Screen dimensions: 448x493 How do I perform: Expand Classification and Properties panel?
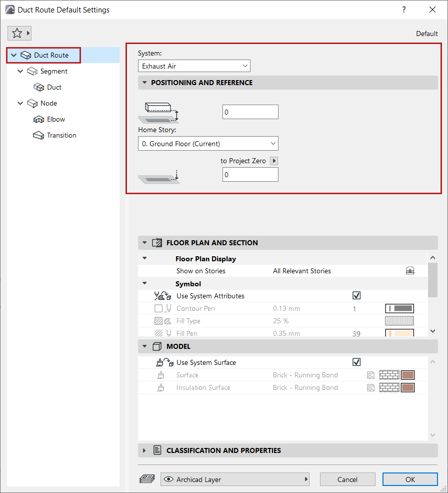(x=144, y=450)
